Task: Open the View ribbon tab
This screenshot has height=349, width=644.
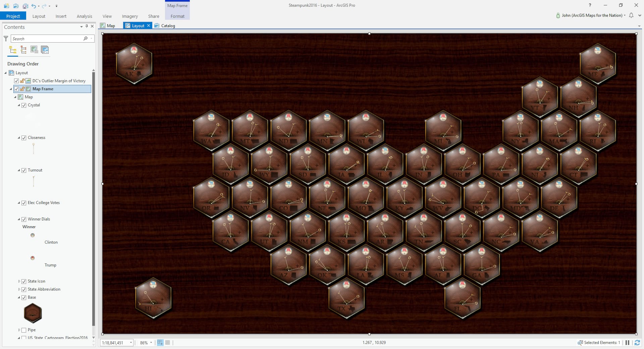Action: point(107,16)
